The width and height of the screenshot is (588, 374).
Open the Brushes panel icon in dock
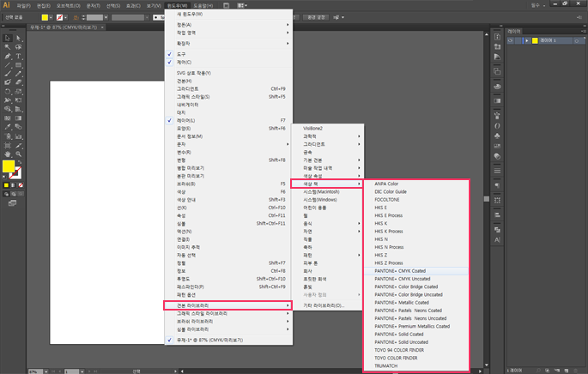coord(497,116)
